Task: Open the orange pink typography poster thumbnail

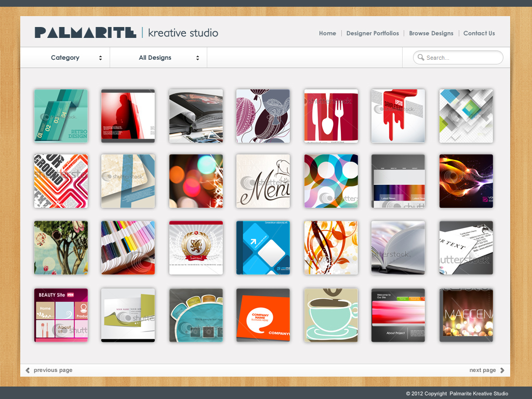Action: [x=61, y=181]
